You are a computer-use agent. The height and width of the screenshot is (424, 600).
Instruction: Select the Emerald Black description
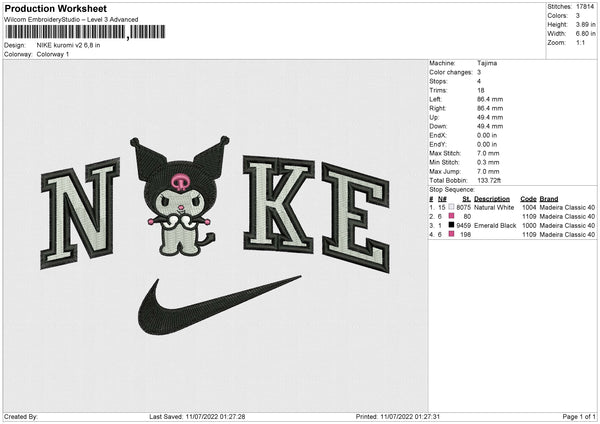pyautogui.click(x=495, y=226)
